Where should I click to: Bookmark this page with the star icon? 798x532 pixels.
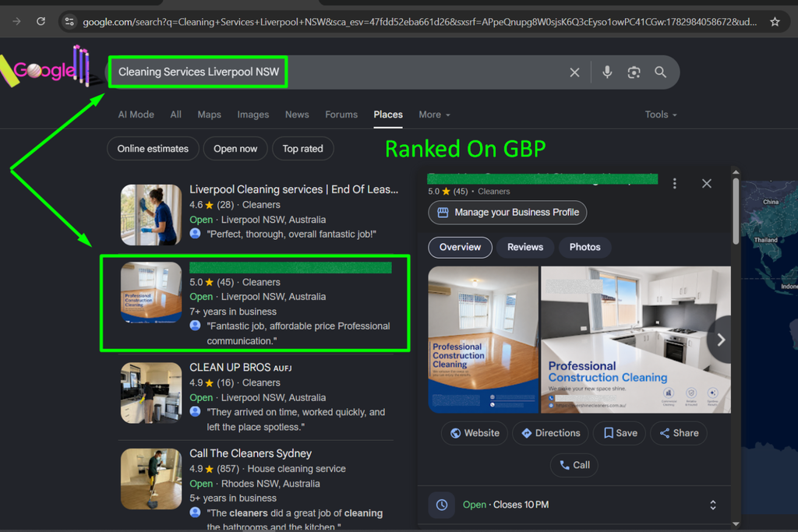(x=775, y=21)
